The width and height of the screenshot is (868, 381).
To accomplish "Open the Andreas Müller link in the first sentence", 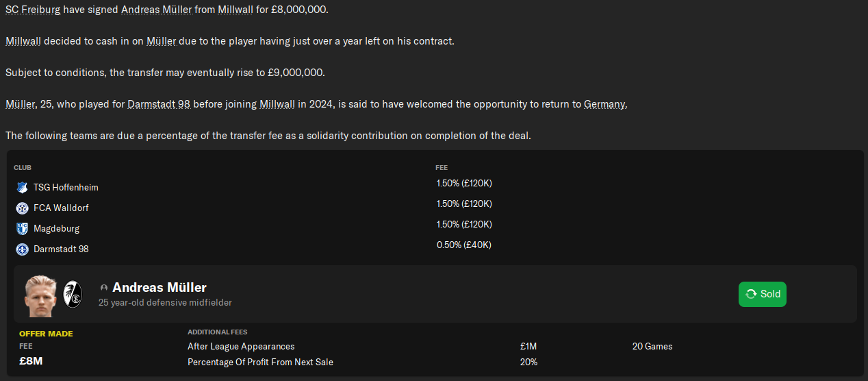I will pos(156,10).
